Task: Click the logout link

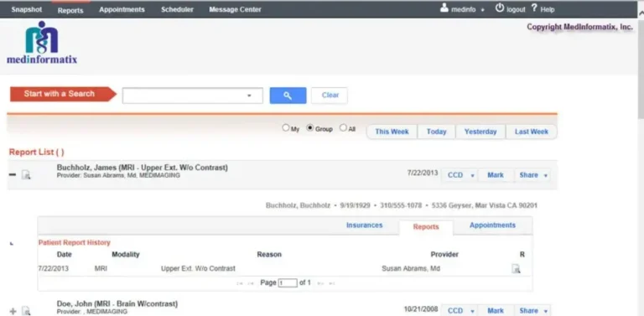Action: [516, 10]
